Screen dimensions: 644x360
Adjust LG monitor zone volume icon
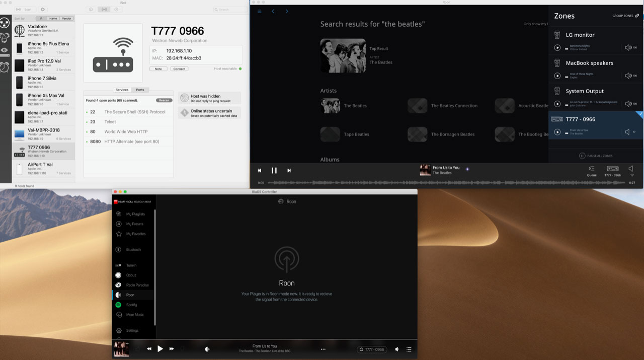tap(628, 47)
